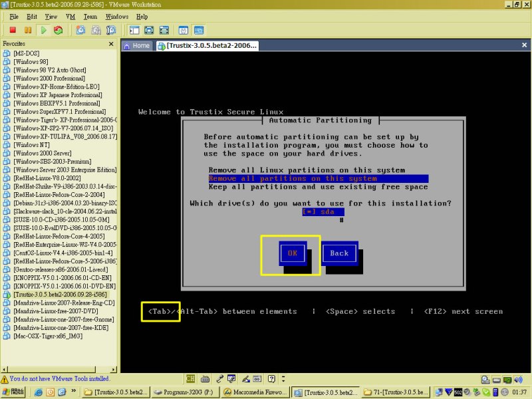Click the Favorites horizontal scrollbar left arrow

(x=5, y=370)
